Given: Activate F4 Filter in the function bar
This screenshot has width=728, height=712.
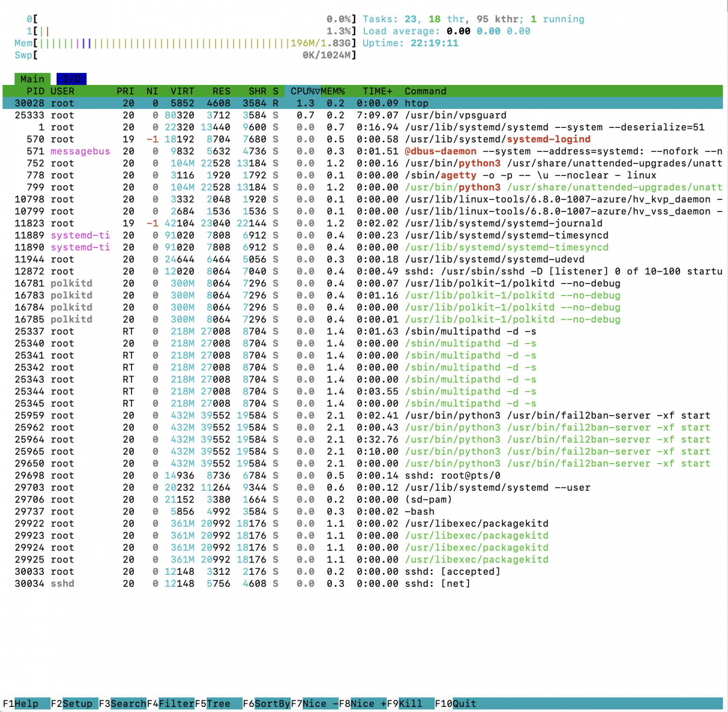Looking at the screenshot, I should [x=170, y=704].
